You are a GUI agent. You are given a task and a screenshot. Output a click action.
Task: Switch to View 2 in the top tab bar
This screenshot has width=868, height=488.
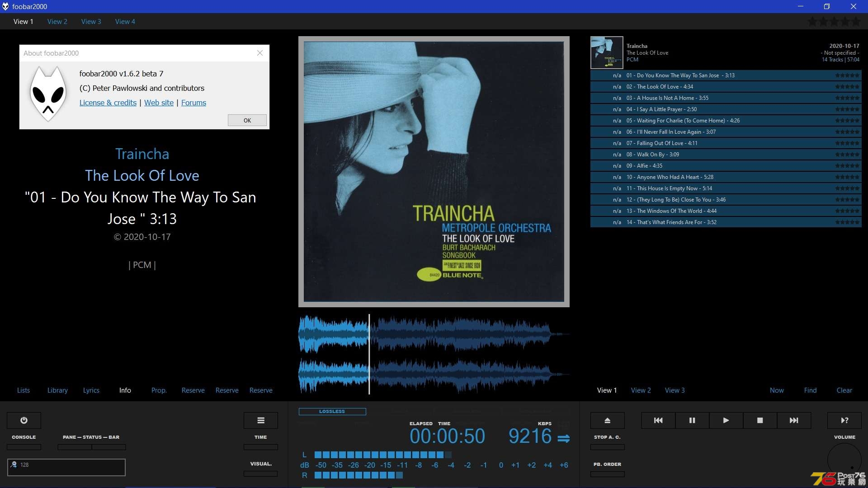pyautogui.click(x=57, y=21)
